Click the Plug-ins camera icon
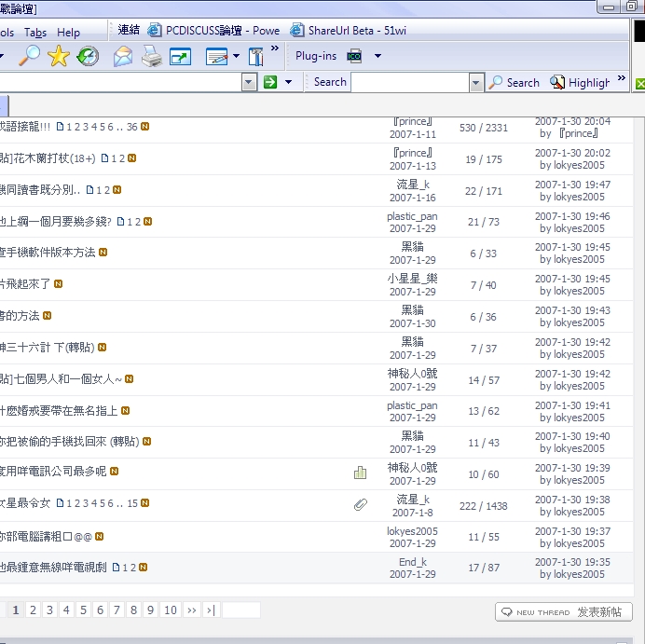This screenshot has height=644, width=645. 354,56
